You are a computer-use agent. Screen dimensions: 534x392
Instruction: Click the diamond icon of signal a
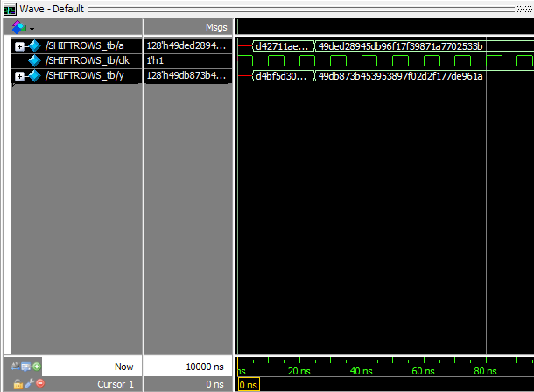click(x=34, y=46)
